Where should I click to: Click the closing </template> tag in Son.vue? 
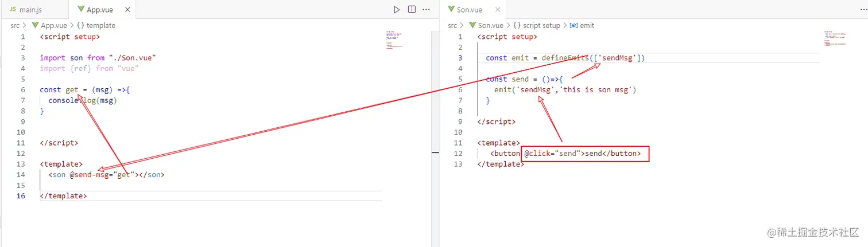tap(501, 164)
